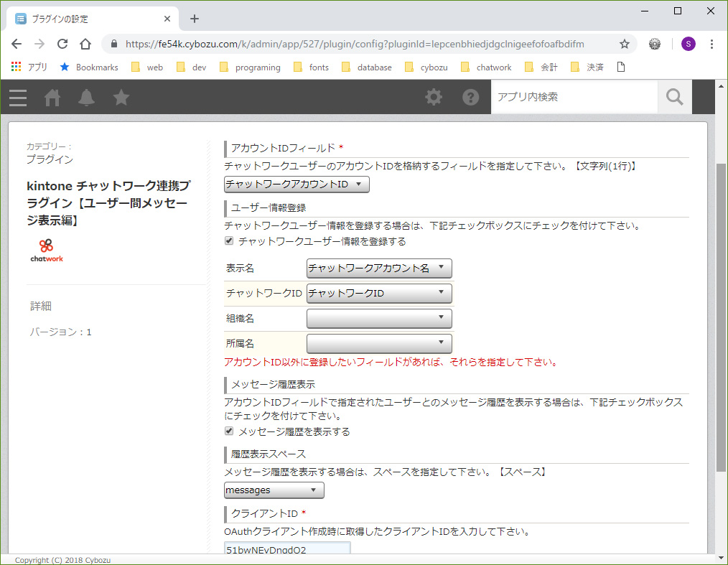The width and height of the screenshot is (728, 565).
Task: Toggle チャットワークユーザー情報を登録する checkbox
Action: click(x=229, y=241)
